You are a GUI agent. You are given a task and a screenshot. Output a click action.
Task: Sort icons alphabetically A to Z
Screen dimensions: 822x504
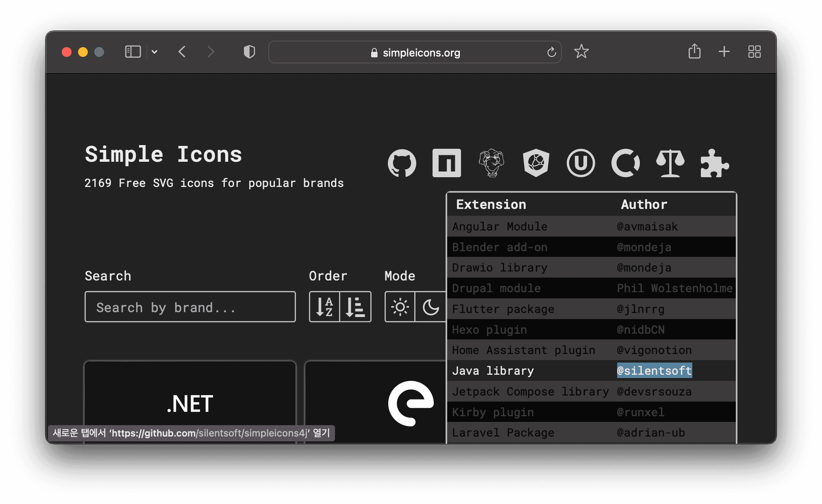tap(324, 307)
